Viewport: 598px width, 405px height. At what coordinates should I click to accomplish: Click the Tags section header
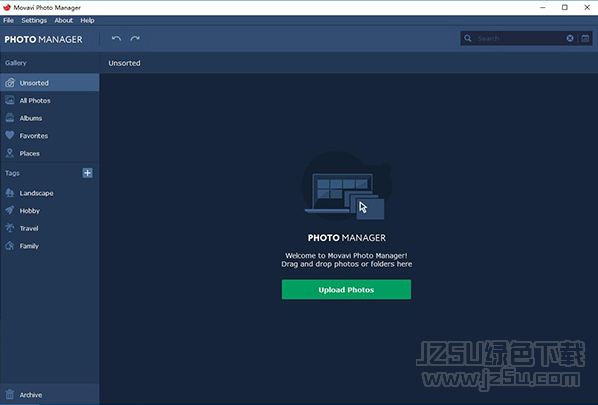[x=12, y=173]
